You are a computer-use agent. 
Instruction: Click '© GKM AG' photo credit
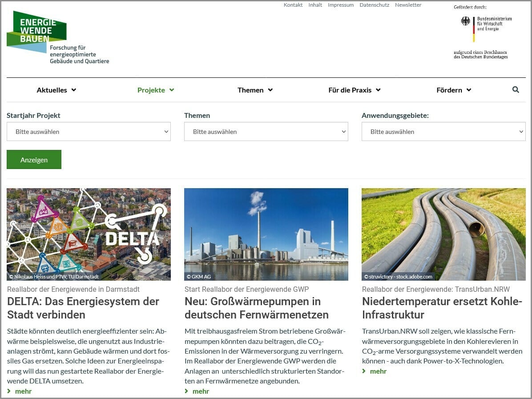[198, 277]
